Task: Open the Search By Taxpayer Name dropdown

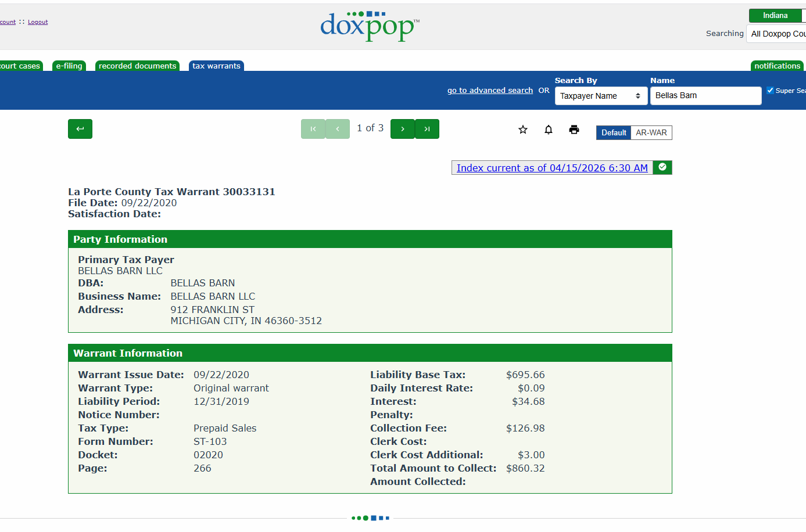Action: [x=600, y=96]
